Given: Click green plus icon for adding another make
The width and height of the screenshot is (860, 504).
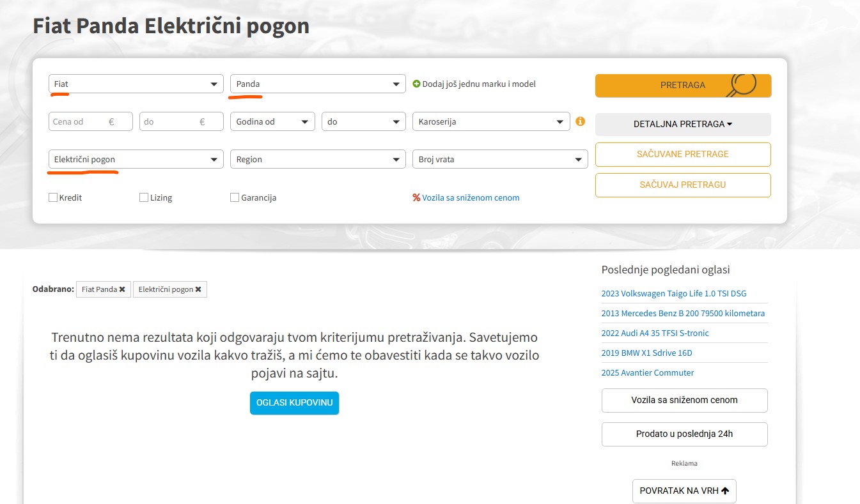Looking at the screenshot, I should (x=416, y=84).
